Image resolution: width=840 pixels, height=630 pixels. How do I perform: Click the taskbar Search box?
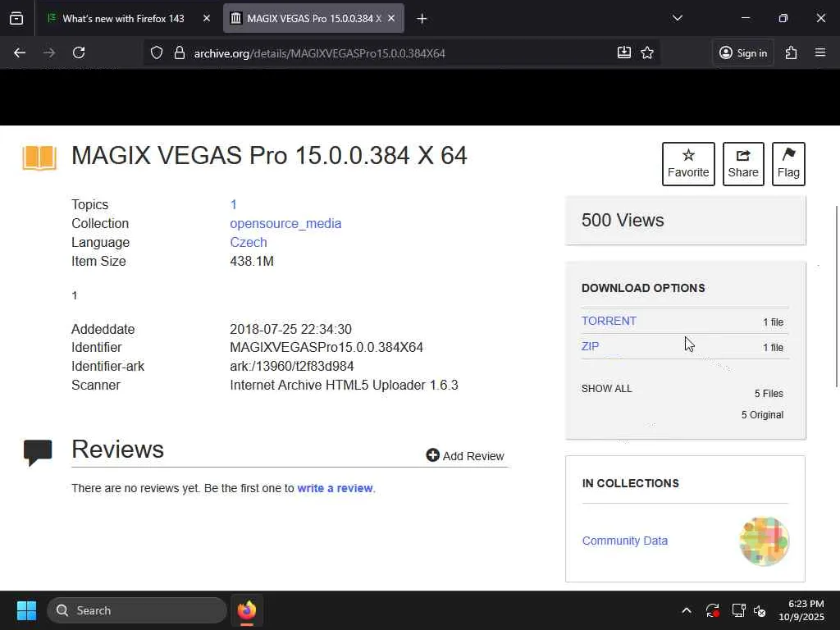tap(137, 610)
